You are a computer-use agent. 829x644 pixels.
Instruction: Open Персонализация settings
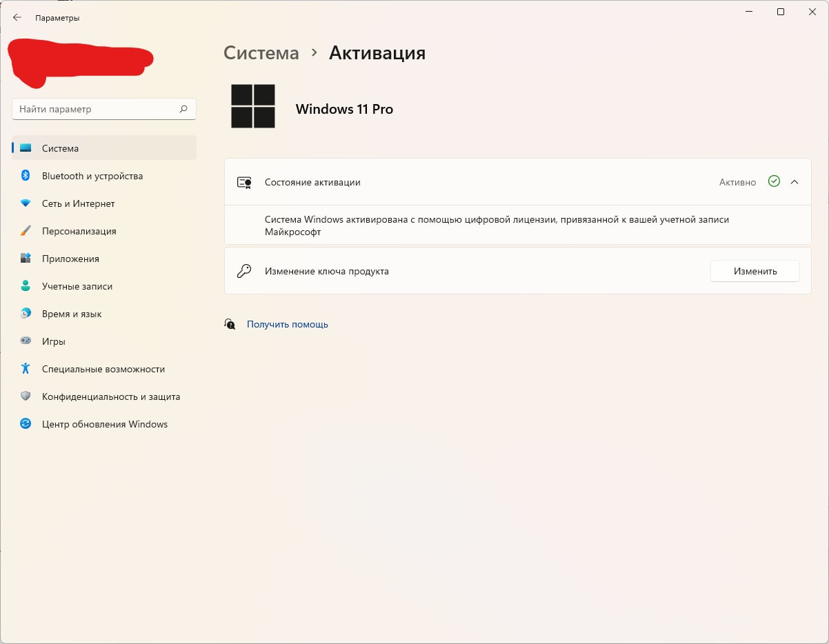(104, 231)
